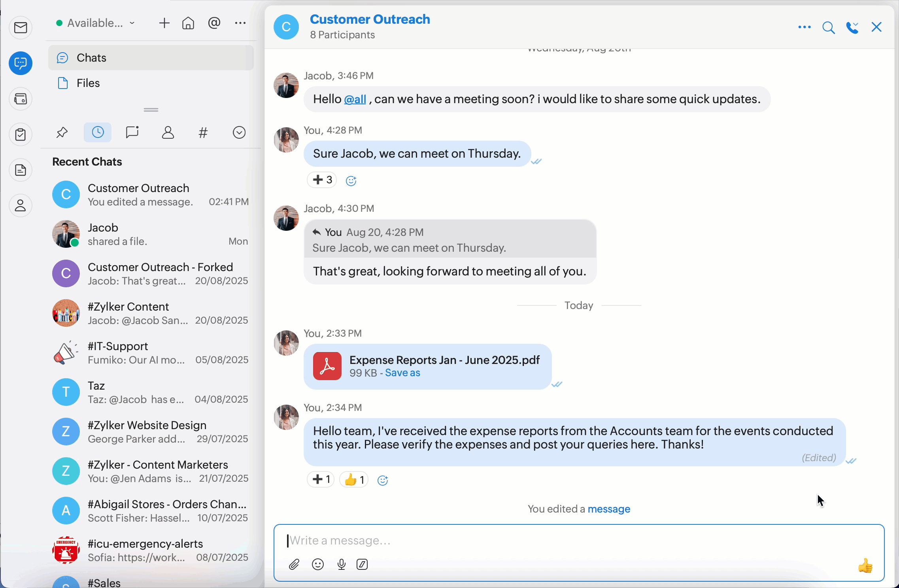This screenshot has width=899, height=588.
Task: Open the emoji picker in composer
Action: pyautogui.click(x=318, y=564)
